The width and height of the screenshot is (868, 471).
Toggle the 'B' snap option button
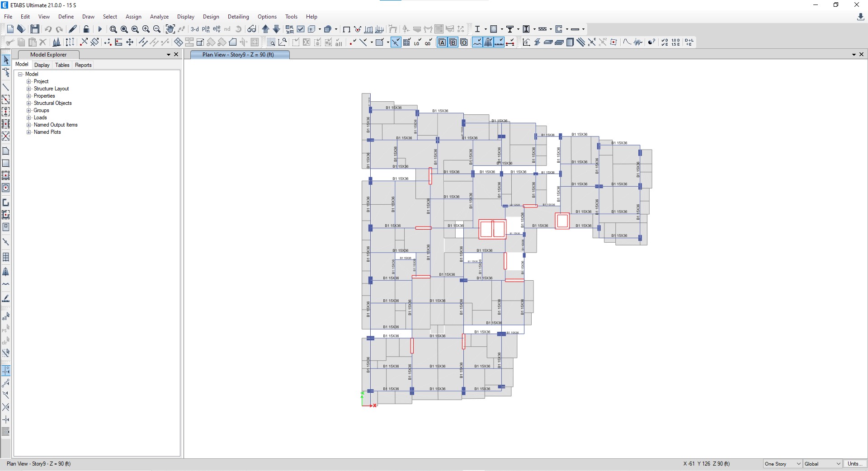click(453, 42)
